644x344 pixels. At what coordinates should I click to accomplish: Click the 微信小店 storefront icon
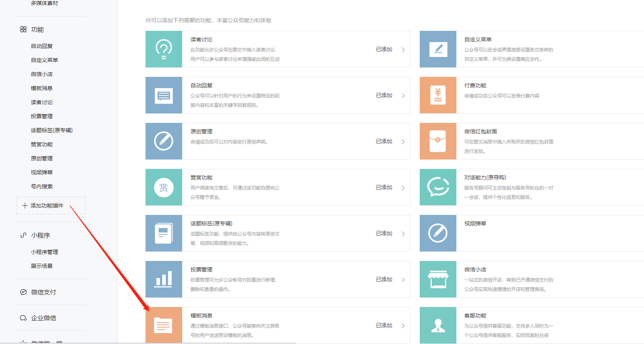pyautogui.click(x=438, y=279)
